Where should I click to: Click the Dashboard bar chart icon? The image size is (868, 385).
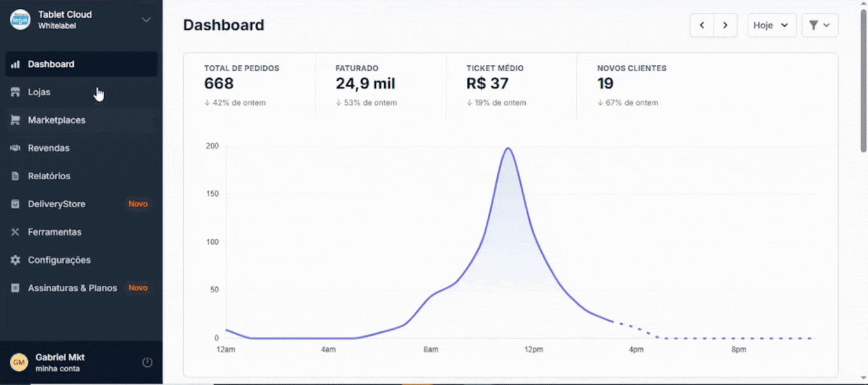coord(15,64)
